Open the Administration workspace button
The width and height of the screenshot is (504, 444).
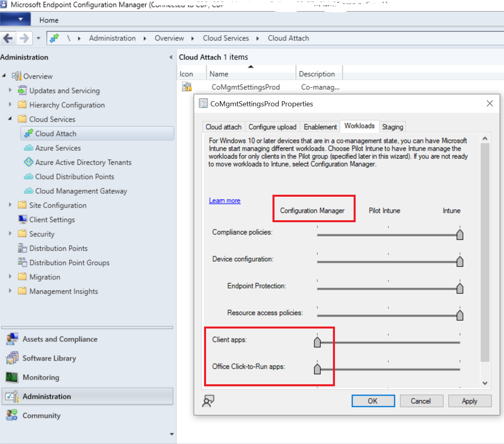click(87, 397)
